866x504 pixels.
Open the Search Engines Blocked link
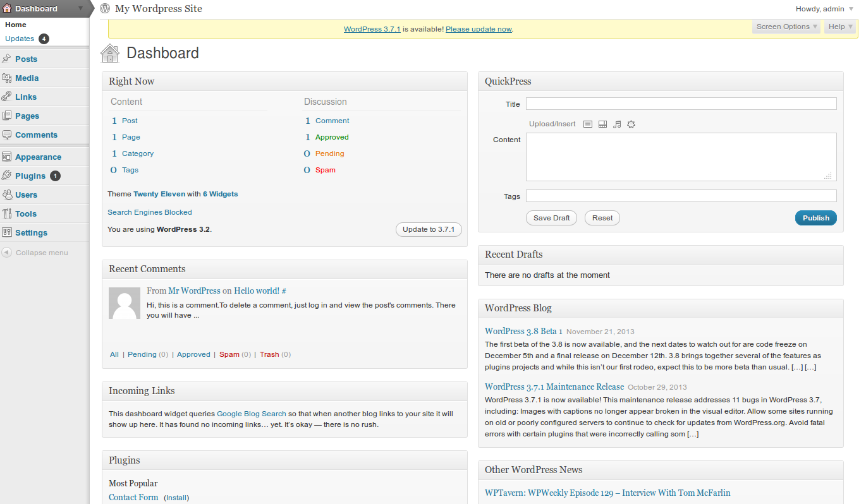(150, 212)
